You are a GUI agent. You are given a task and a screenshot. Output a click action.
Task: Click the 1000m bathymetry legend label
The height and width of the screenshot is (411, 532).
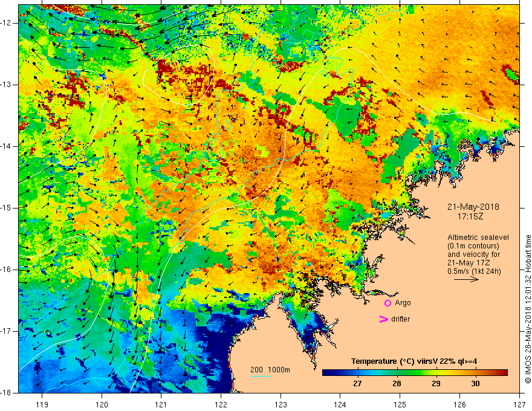279,370
